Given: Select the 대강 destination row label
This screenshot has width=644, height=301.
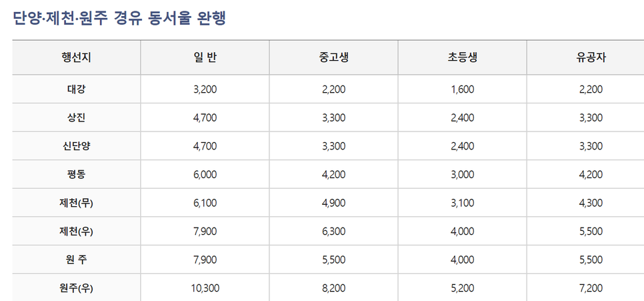Looking at the screenshot, I should tap(77, 89).
